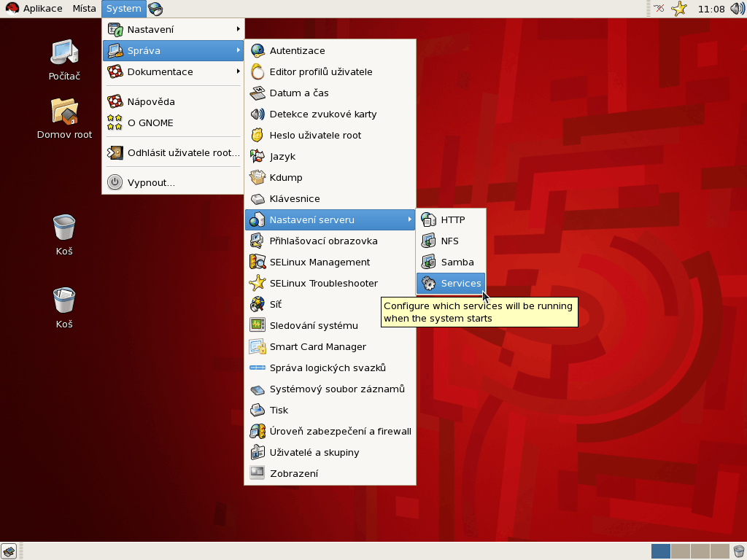Select the Počítač desktop icon
Image resolution: width=747 pixels, height=560 pixels.
pos(64,60)
